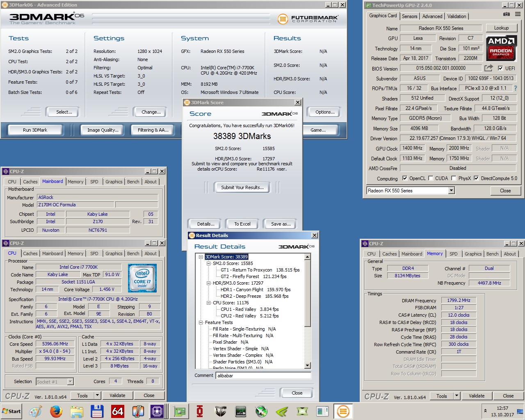Click the Change settings button
Image resolution: width=525 pixels, height=420 pixels.
(x=151, y=112)
